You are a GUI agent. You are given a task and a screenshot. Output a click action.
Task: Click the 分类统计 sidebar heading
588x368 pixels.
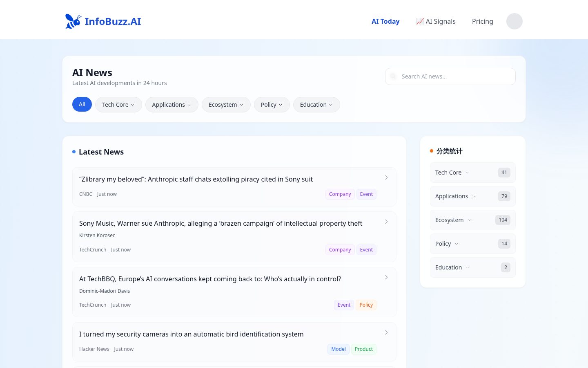449,151
